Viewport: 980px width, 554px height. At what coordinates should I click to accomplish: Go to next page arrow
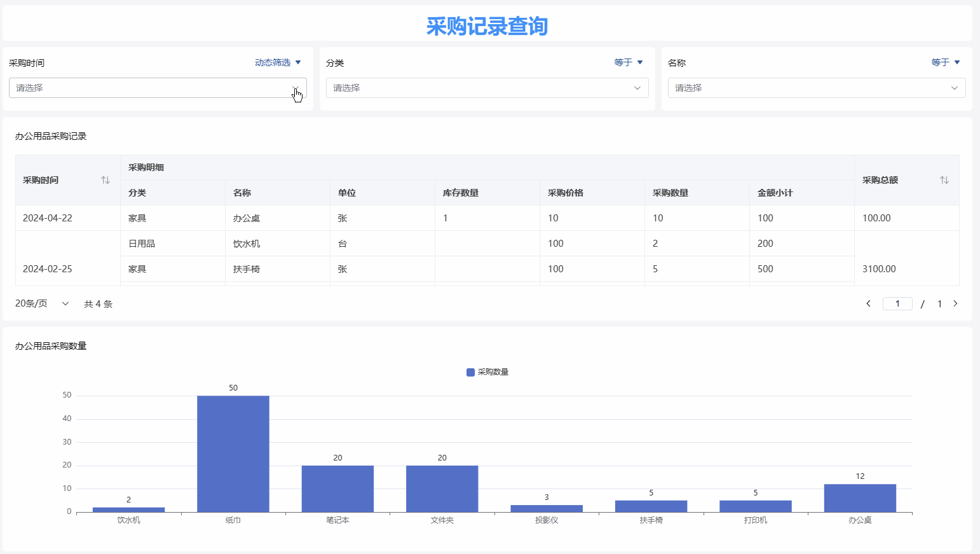click(x=955, y=303)
